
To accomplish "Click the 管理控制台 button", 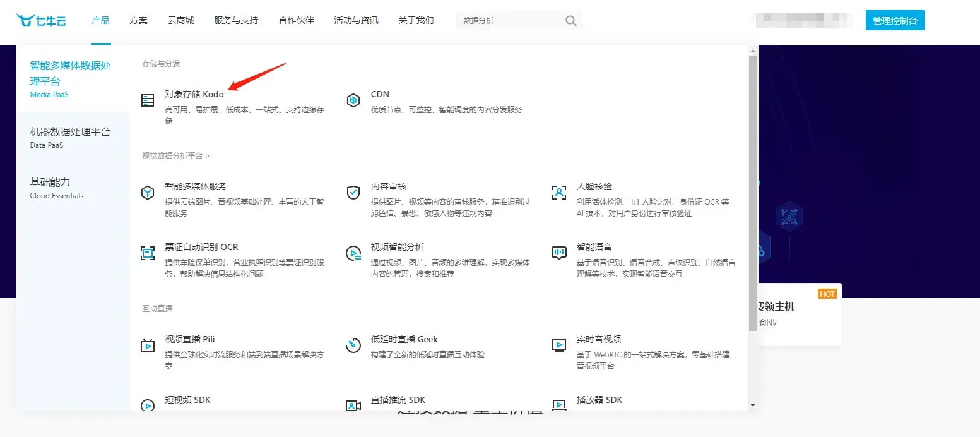I will [x=895, y=20].
